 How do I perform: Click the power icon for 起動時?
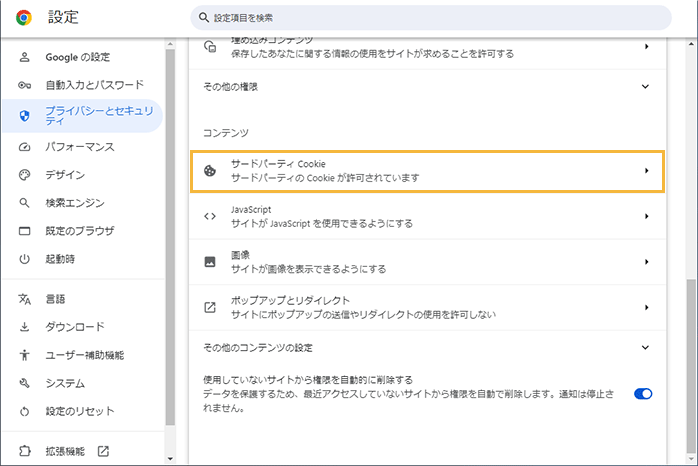[24, 259]
